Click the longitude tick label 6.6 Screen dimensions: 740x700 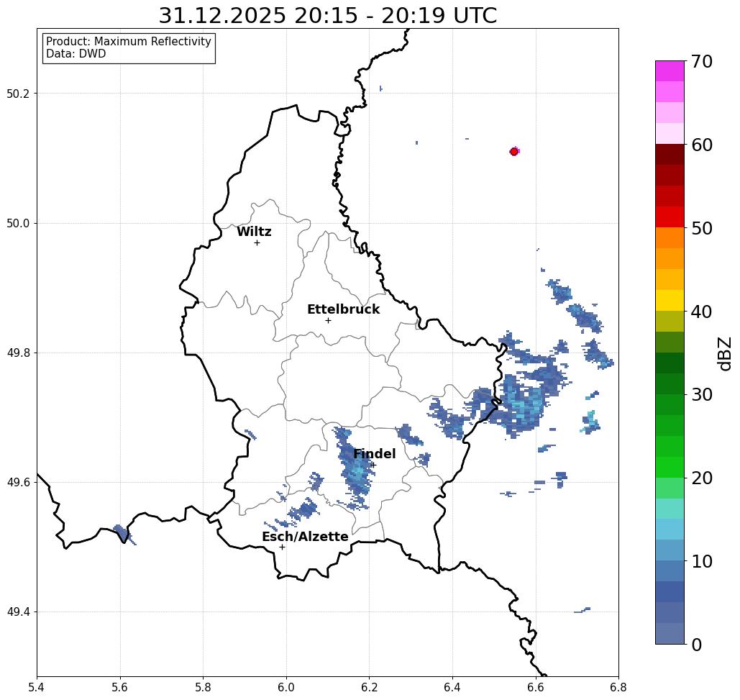pyautogui.click(x=535, y=687)
